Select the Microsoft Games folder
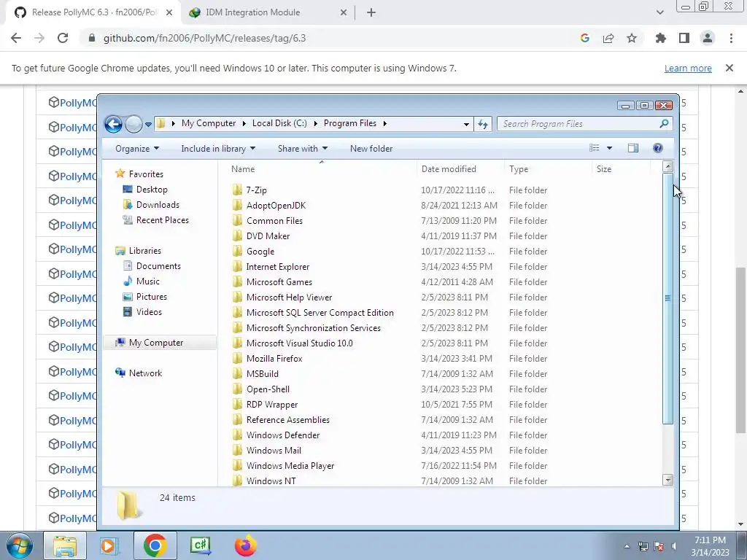 (279, 282)
